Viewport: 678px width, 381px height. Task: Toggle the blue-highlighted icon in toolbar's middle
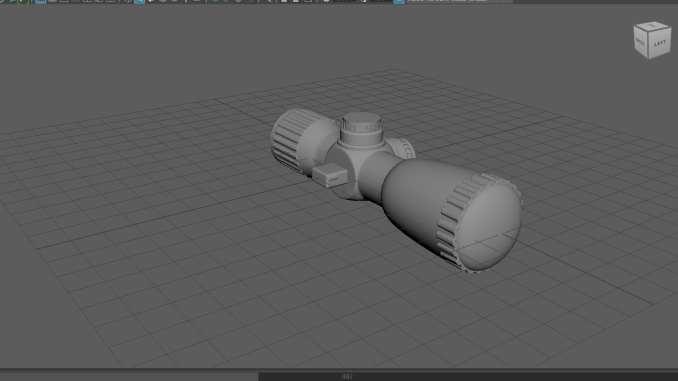(139, 1)
